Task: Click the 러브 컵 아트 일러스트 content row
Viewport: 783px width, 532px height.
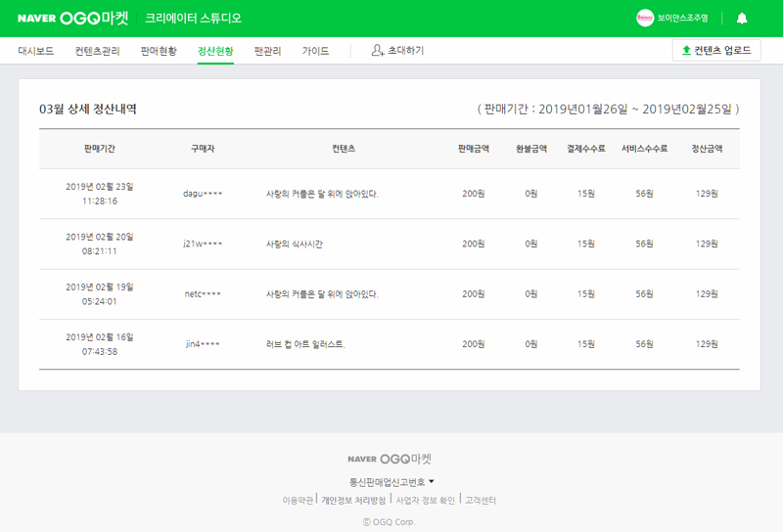Action: coord(306,344)
